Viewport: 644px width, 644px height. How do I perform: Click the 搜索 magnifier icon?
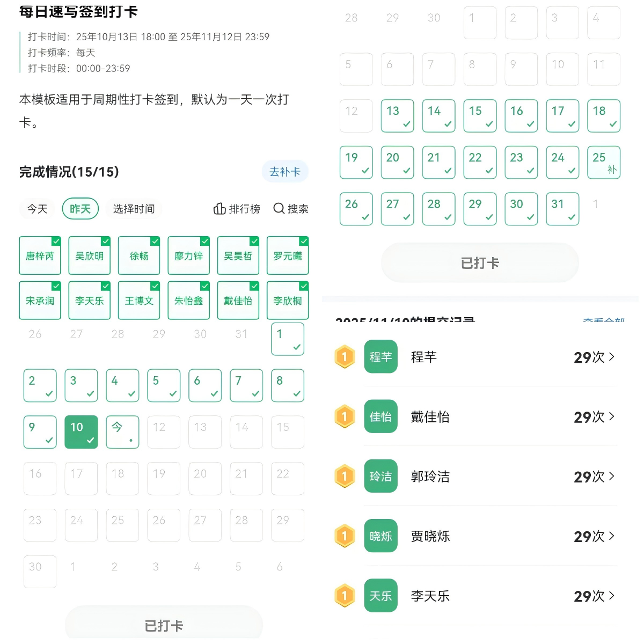point(279,209)
